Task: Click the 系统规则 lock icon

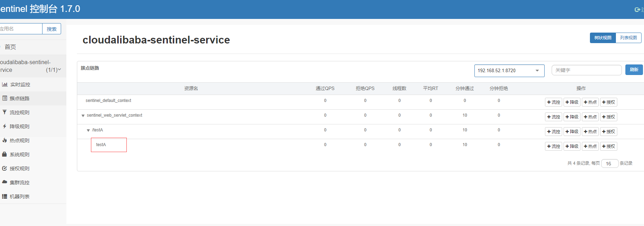Action: pos(5,154)
